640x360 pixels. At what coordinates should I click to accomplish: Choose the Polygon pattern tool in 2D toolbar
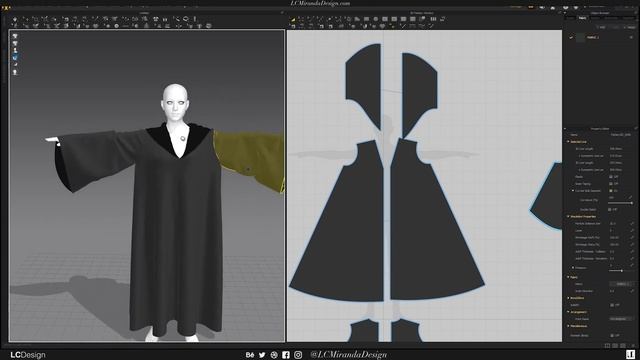click(357, 19)
